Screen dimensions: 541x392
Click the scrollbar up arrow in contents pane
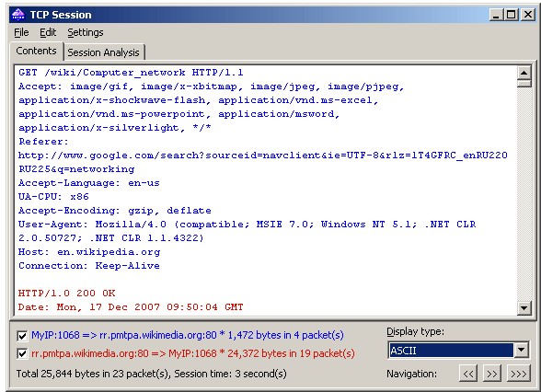[x=524, y=73]
